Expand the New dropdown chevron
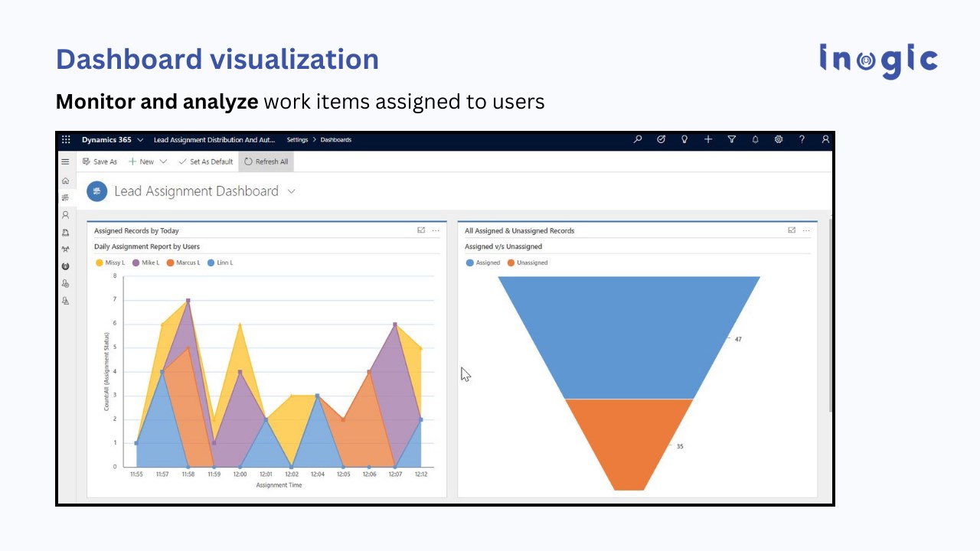Viewport: 980px width, 551px height. (x=163, y=161)
